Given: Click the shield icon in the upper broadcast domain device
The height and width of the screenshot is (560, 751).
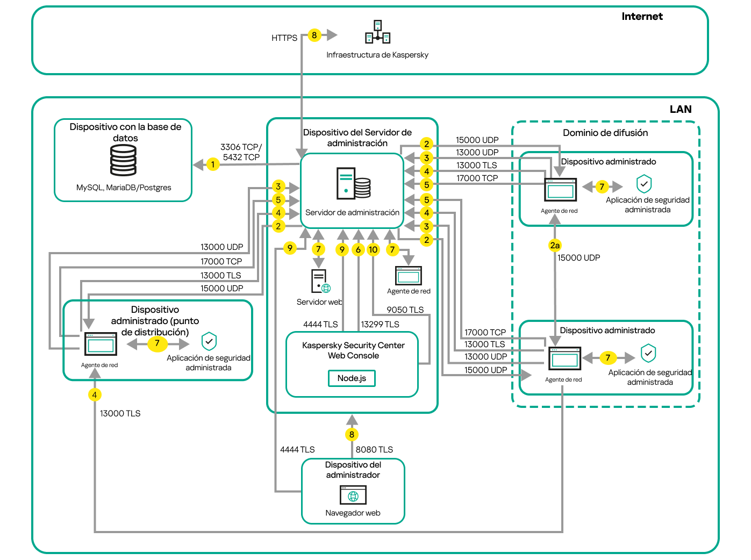Looking at the screenshot, I should click(x=644, y=184).
